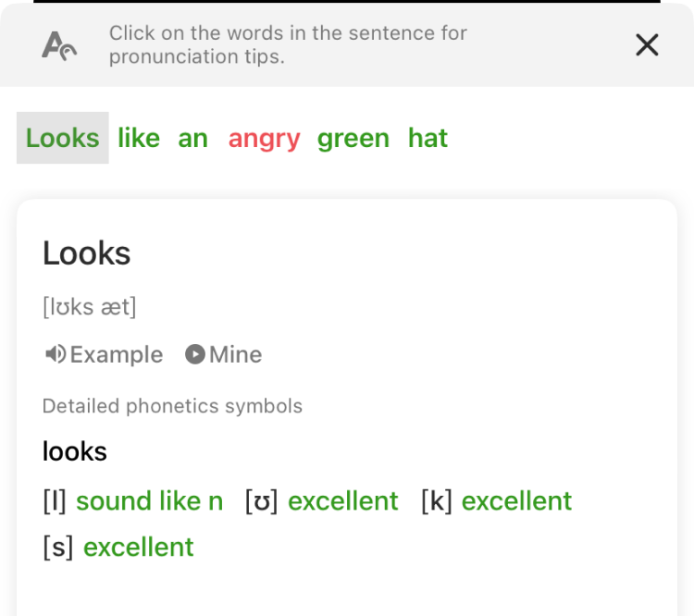Tap the word "an" in the sentence

192,138
